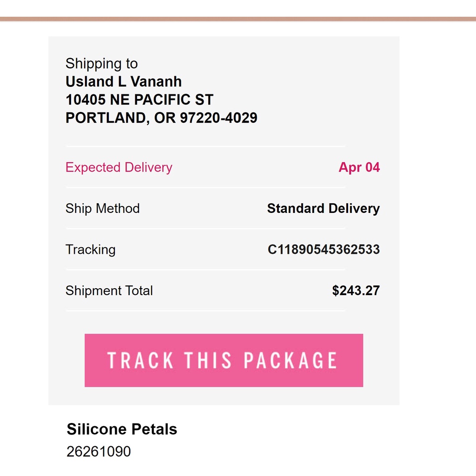Click recipient name Usland L Vananh

(x=124, y=82)
